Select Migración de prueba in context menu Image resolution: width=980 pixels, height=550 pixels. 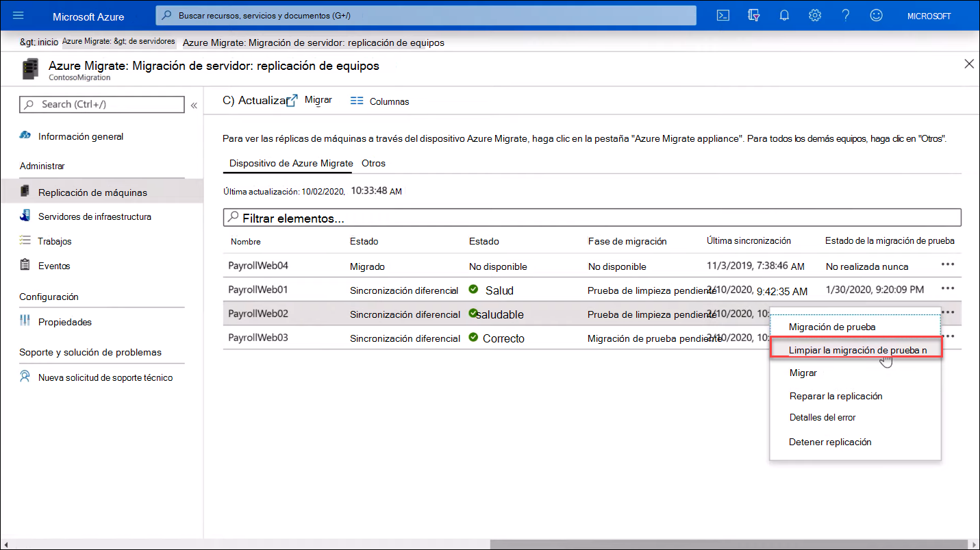tap(832, 327)
